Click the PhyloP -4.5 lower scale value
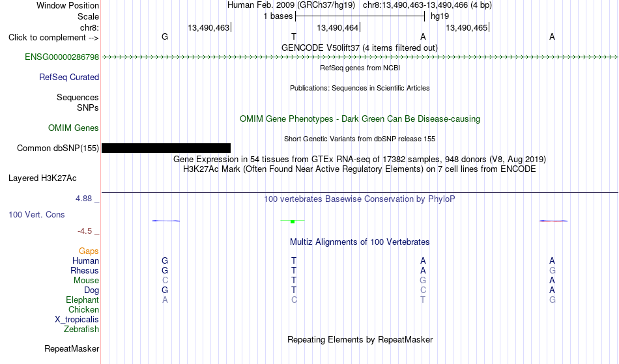Screen dimensions: 619x364 coord(85,231)
